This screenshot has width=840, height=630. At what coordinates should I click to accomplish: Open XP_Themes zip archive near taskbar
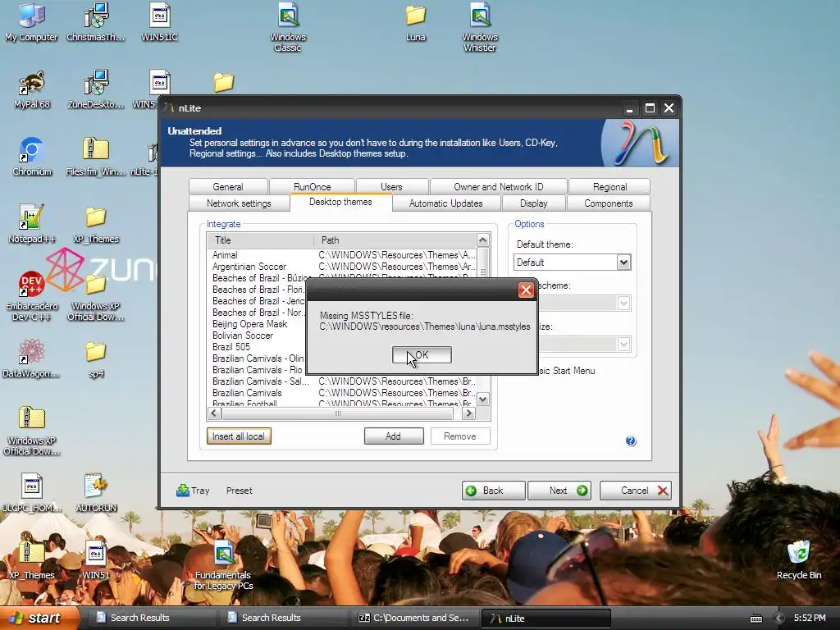[32, 560]
